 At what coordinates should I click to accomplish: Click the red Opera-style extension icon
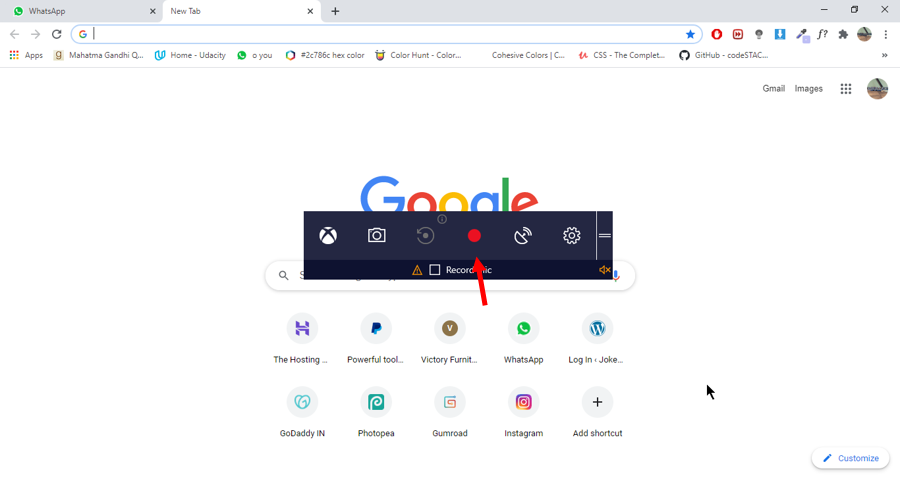coord(717,34)
